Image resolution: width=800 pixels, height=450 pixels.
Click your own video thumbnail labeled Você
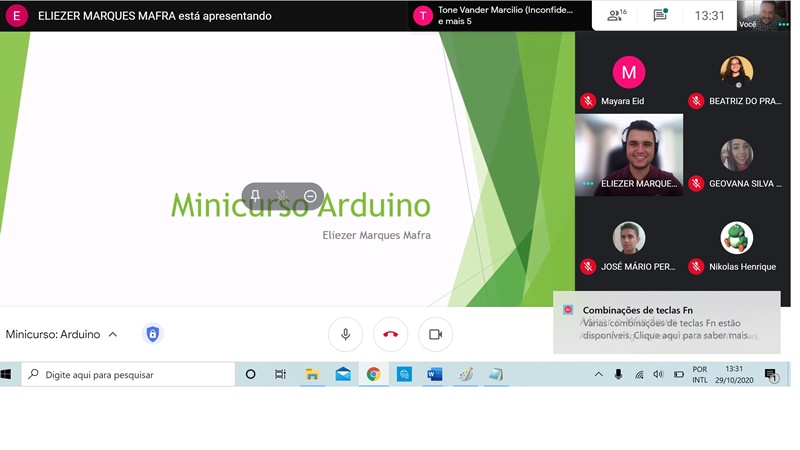coord(763,15)
